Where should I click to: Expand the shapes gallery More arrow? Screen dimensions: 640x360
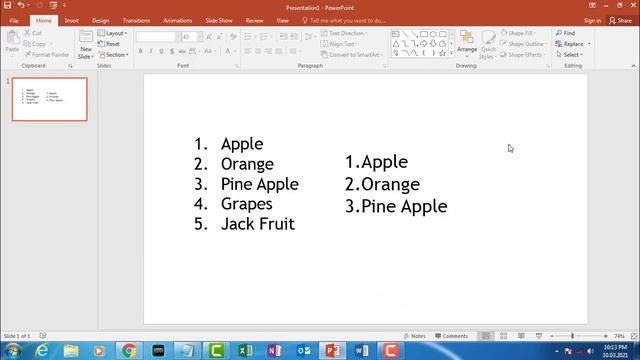[x=451, y=53]
